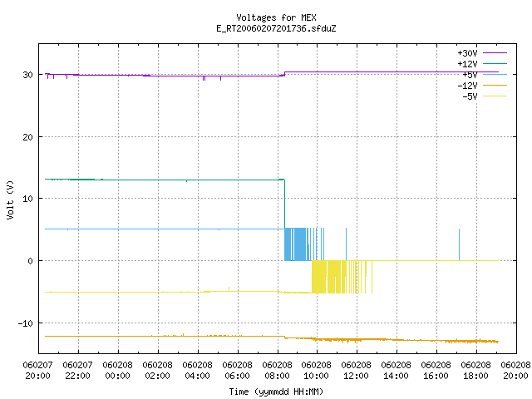The height and width of the screenshot is (399, 532).
Task: Click the '060208 08:00' time tick label
Action: point(277,371)
